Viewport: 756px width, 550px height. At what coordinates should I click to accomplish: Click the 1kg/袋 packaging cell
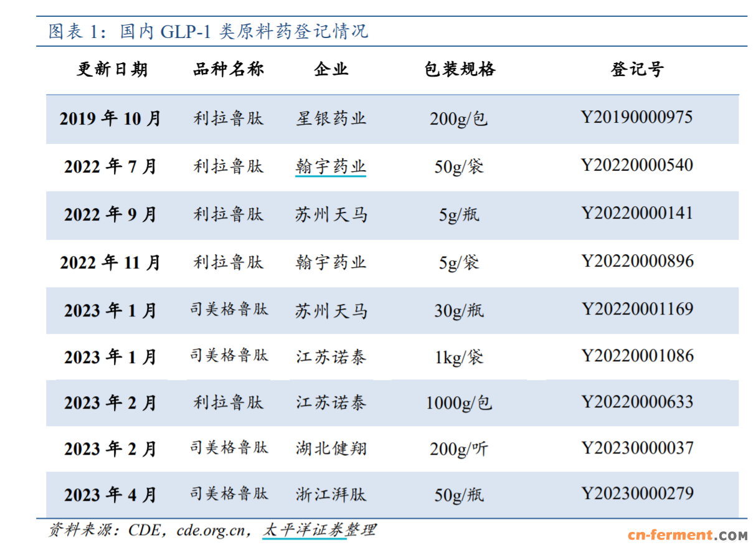(x=459, y=358)
